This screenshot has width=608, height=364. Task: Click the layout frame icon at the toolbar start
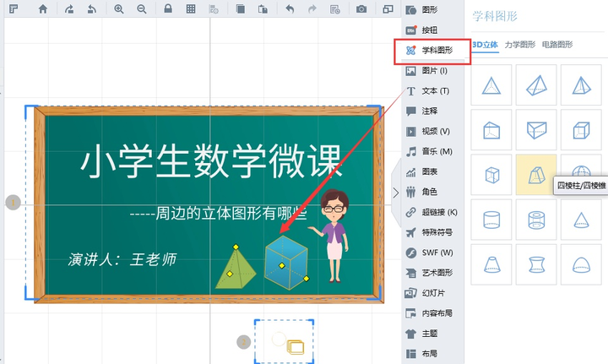(x=14, y=9)
